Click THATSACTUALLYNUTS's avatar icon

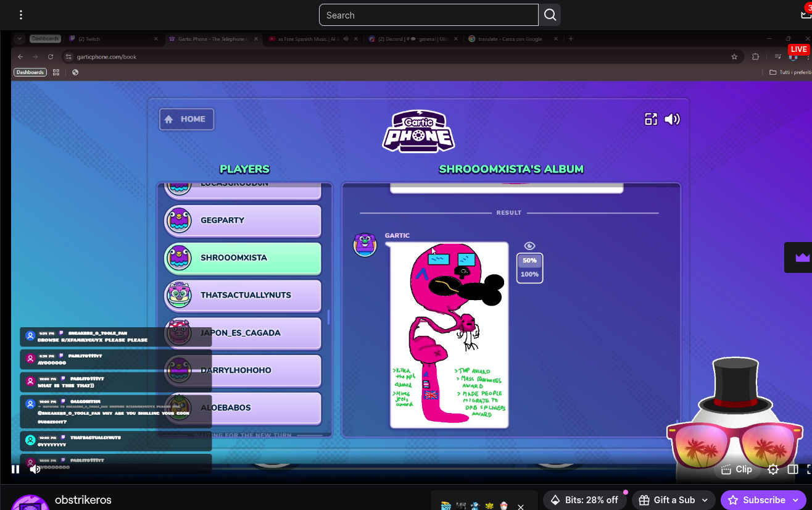tap(179, 295)
